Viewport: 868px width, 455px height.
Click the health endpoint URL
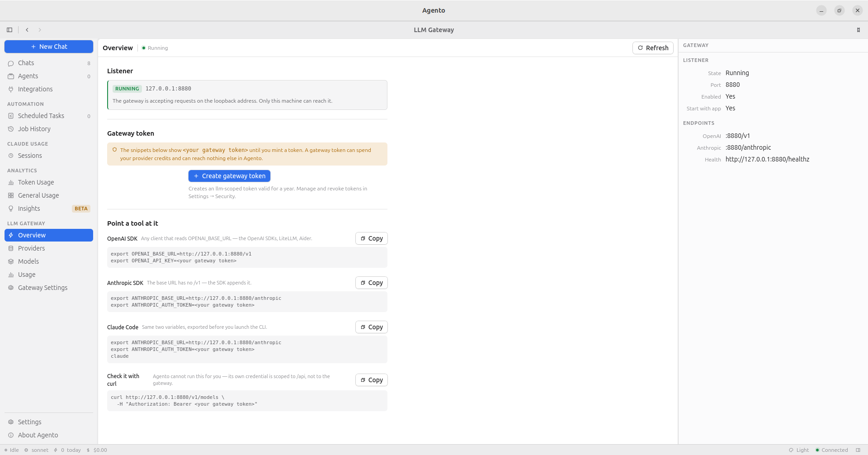pos(767,159)
